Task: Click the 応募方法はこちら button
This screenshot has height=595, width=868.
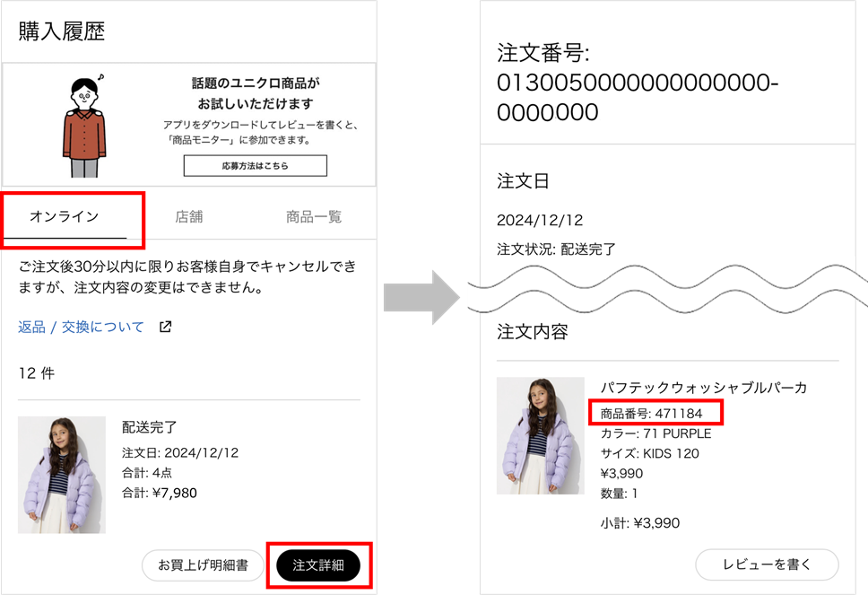Action: pyautogui.click(x=255, y=166)
